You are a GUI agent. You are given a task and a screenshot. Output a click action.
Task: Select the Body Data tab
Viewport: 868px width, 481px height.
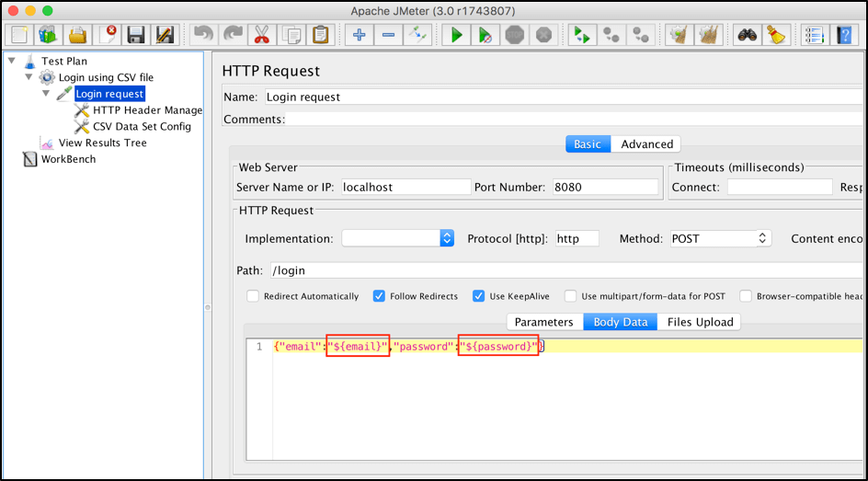click(620, 322)
